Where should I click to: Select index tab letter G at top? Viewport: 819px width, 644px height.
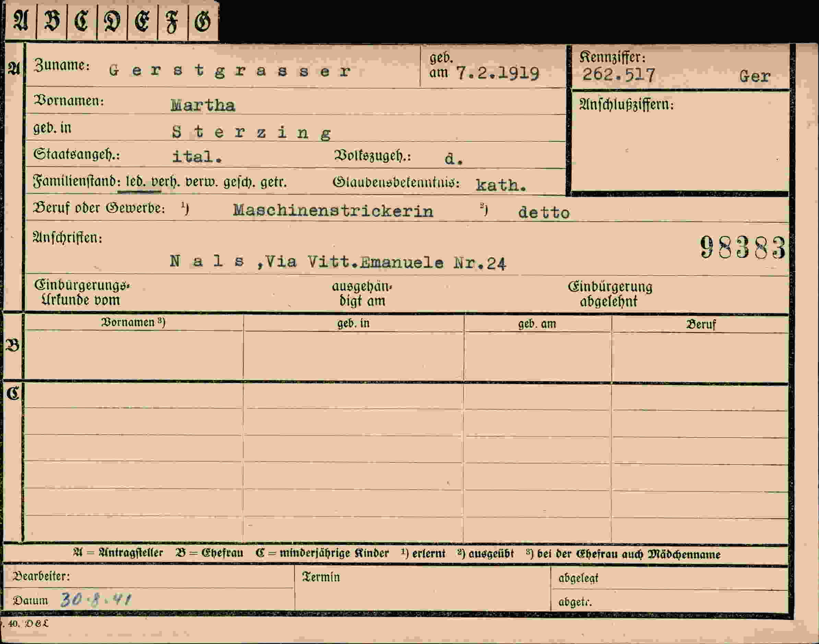[x=202, y=22]
